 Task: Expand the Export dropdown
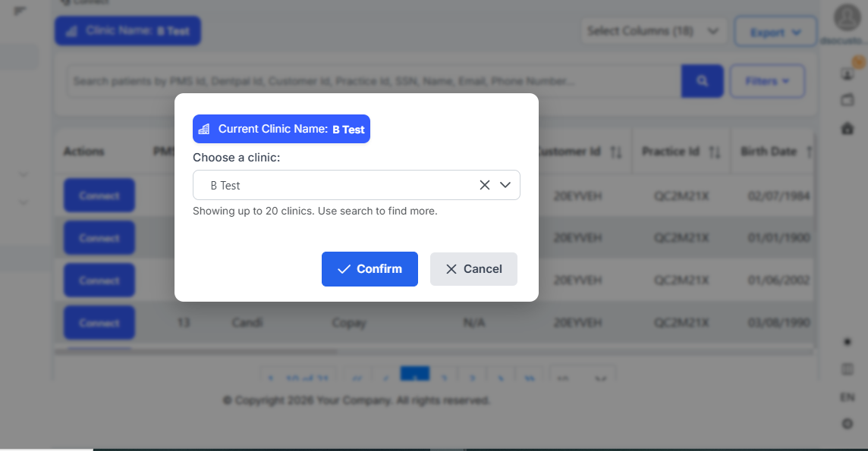pyautogui.click(x=775, y=33)
